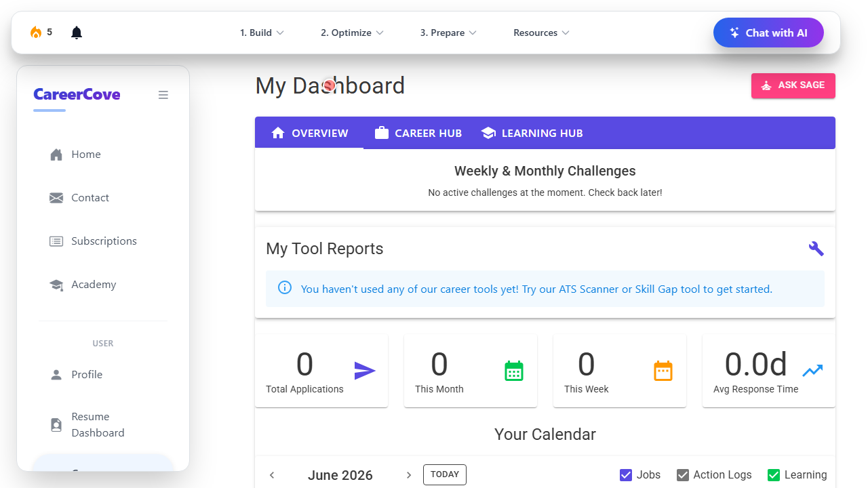The height and width of the screenshot is (488, 868).
Task: Click the green calendar This Month icon
Action: pyautogui.click(x=514, y=371)
